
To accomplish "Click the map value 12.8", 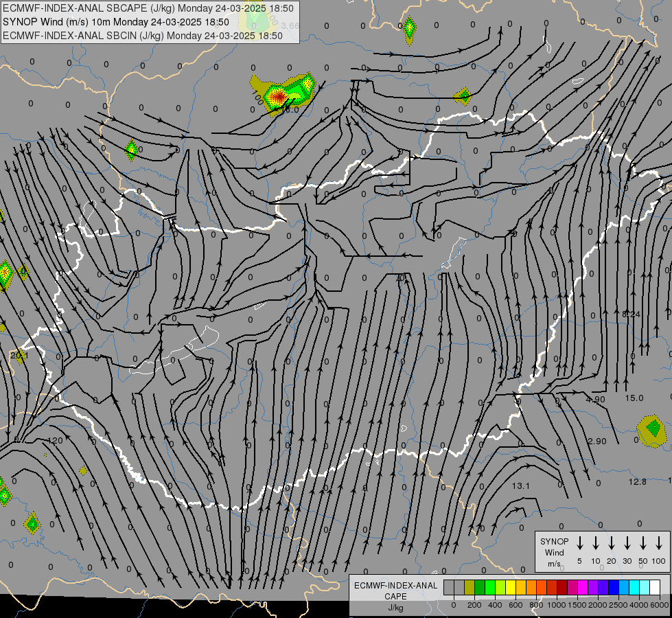I will coord(637,481).
